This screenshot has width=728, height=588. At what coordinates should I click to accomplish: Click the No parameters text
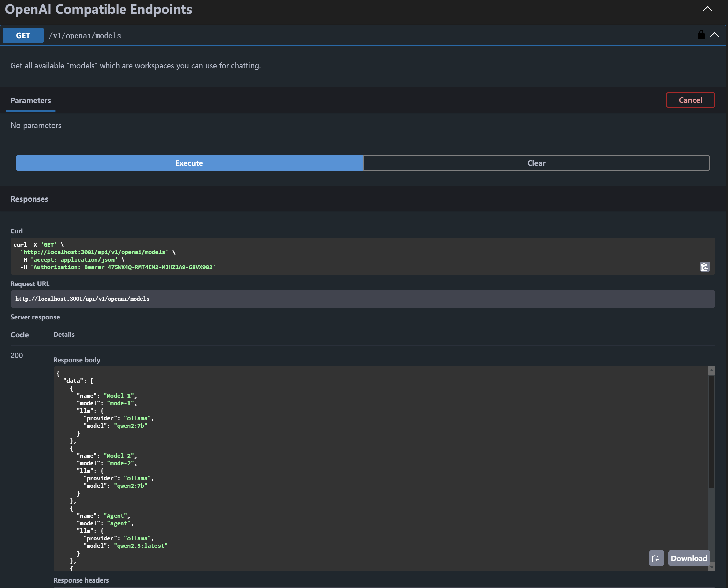point(36,125)
